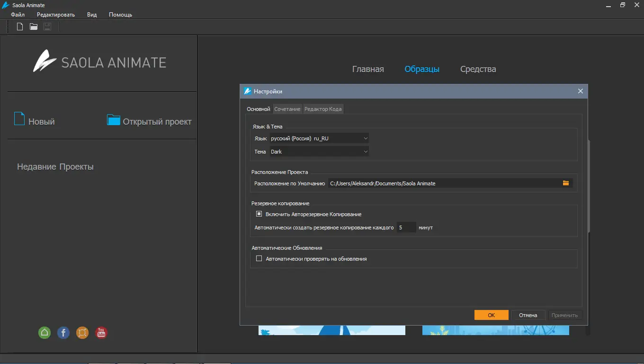Screen dimensions: 644x364
Task: Close the Настройки dialog
Action: coord(581,91)
